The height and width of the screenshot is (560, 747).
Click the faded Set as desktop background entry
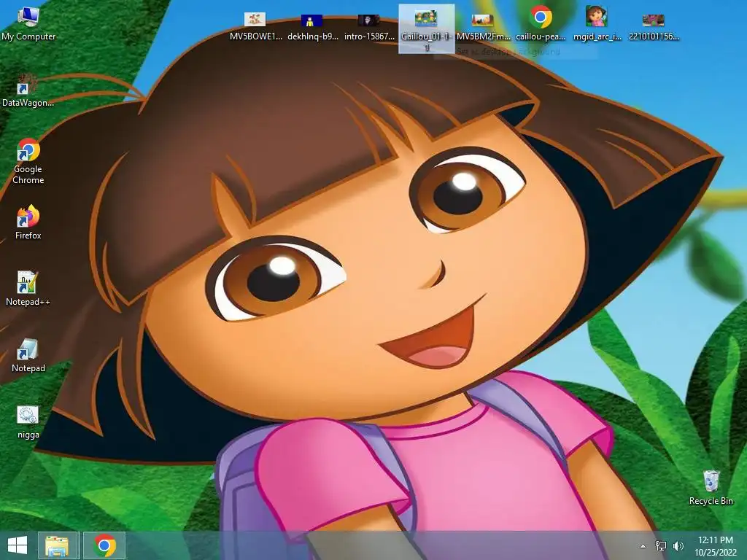click(508, 52)
